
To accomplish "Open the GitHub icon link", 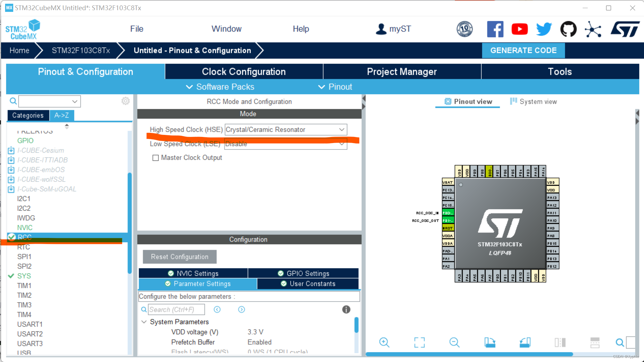I will pos(568,29).
